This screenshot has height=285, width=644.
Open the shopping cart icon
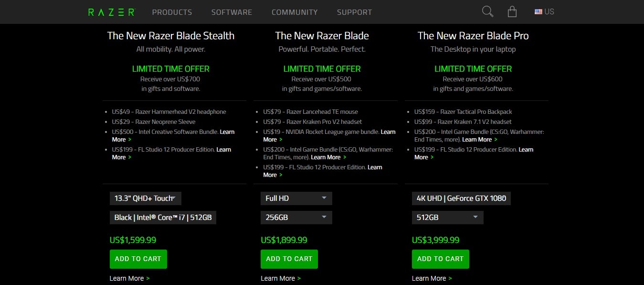pyautogui.click(x=512, y=11)
